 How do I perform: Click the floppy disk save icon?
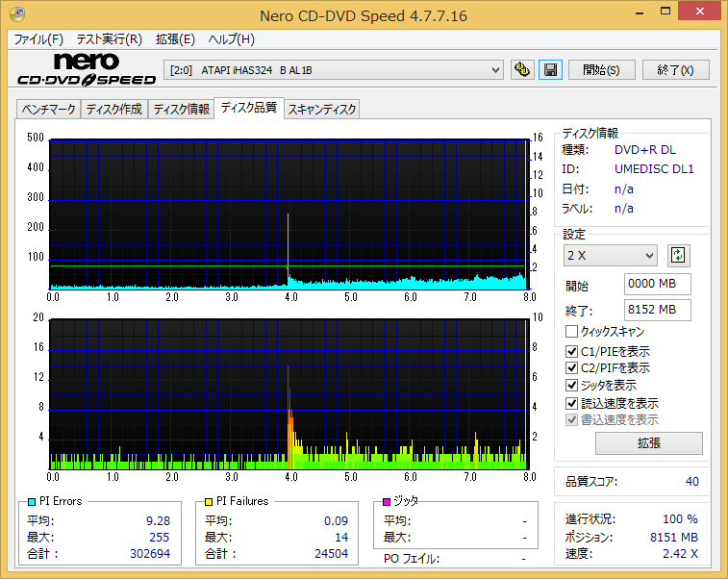tap(551, 70)
